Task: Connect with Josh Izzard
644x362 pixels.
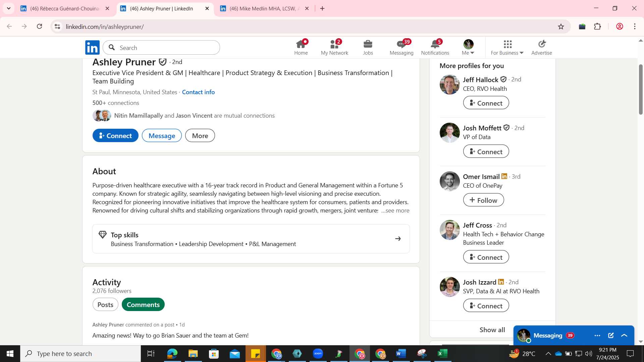Action: (x=486, y=305)
